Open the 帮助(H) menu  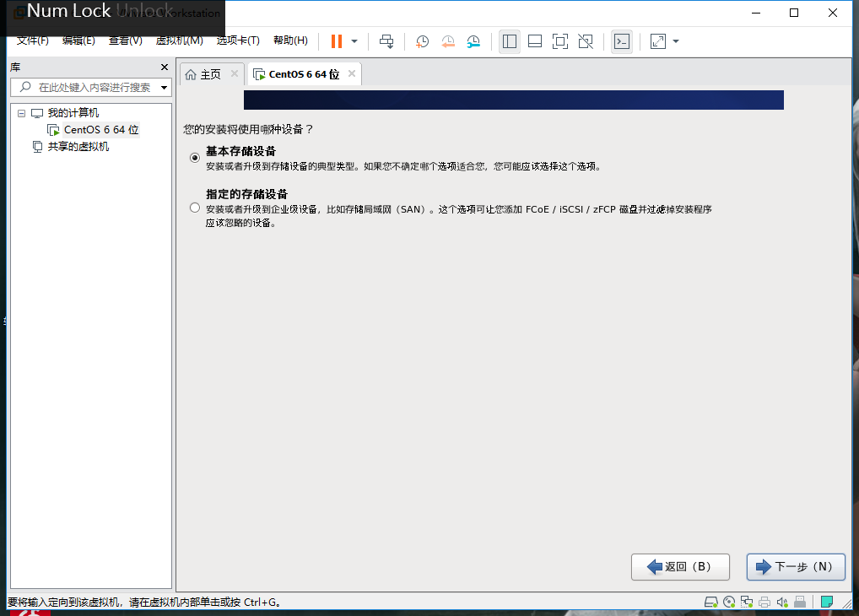click(290, 41)
